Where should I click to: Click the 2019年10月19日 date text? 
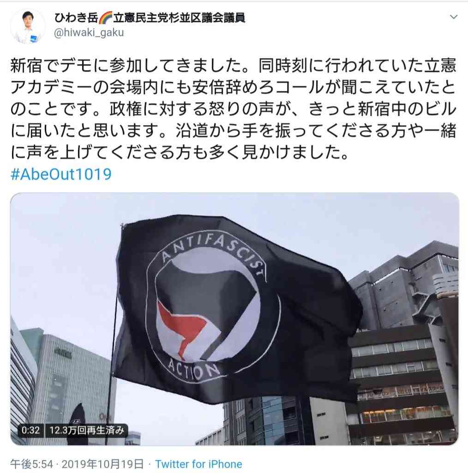pos(102,464)
